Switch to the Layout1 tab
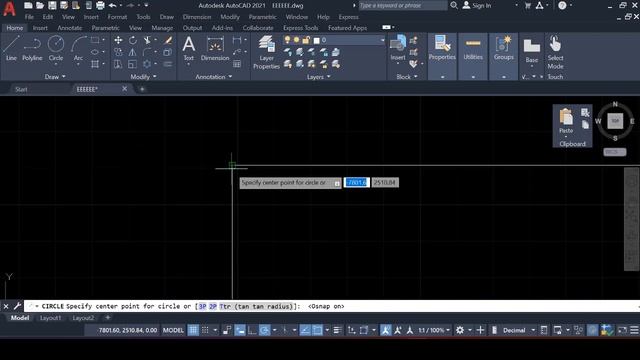 tap(50, 318)
